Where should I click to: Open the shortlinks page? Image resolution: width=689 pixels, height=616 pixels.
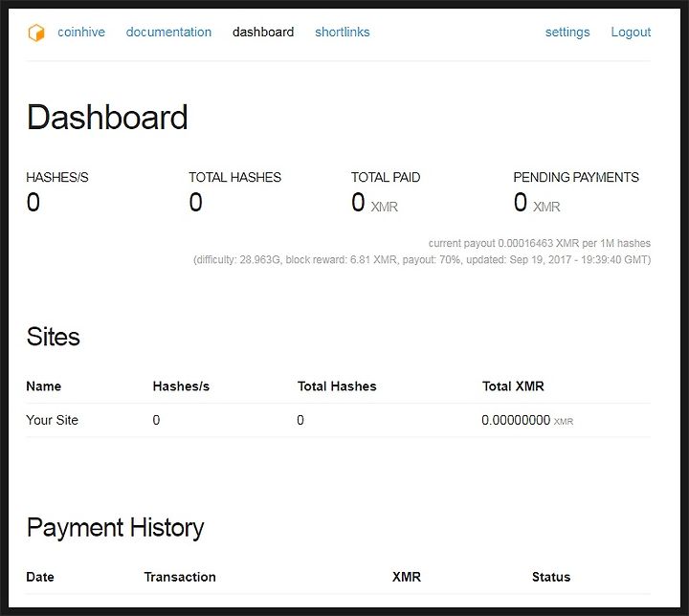(343, 33)
